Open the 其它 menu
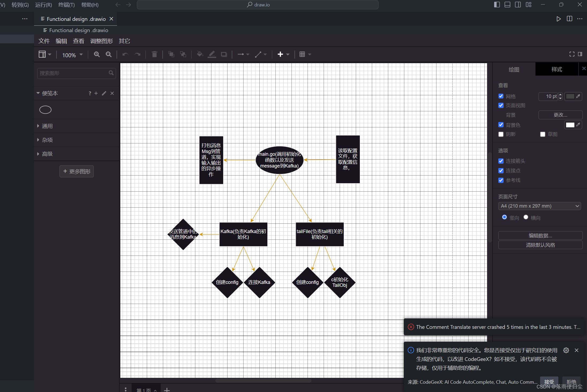587x392 pixels. pos(125,41)
